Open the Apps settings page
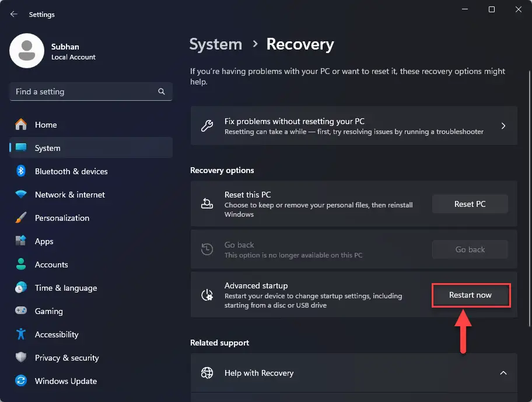 44,241
